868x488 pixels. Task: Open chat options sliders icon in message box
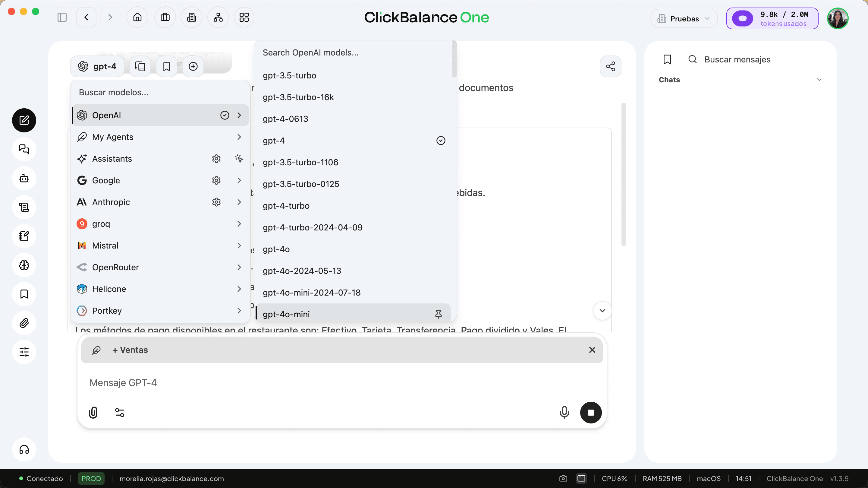(120, 413)
